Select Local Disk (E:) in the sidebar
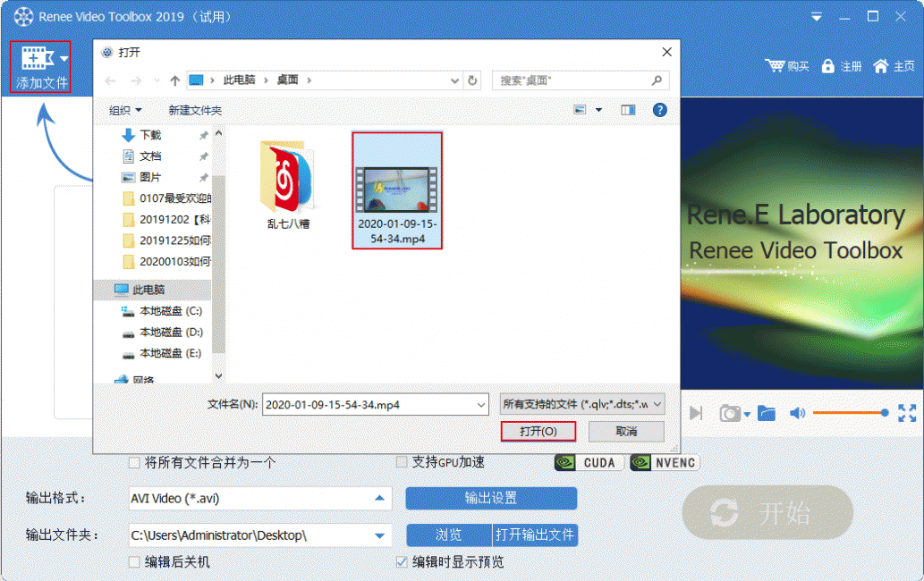The image size is (924, 581). click(x=162, y=353)
